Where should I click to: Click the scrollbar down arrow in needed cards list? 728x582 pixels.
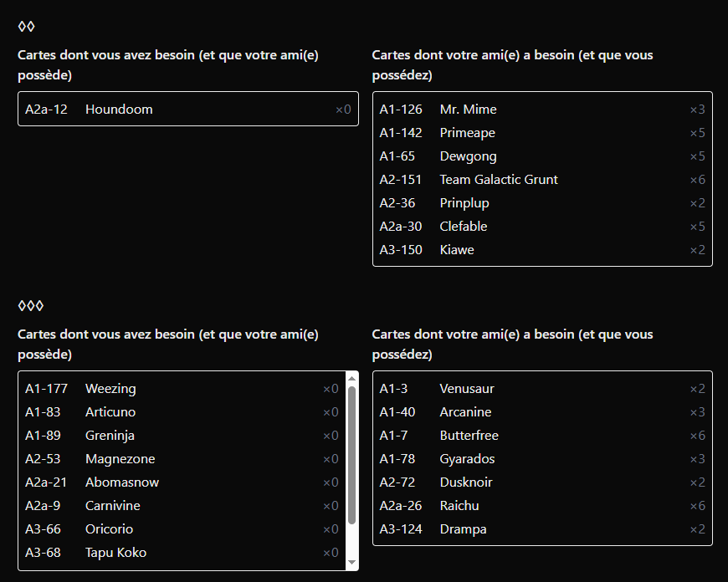(x=351, y=563)
